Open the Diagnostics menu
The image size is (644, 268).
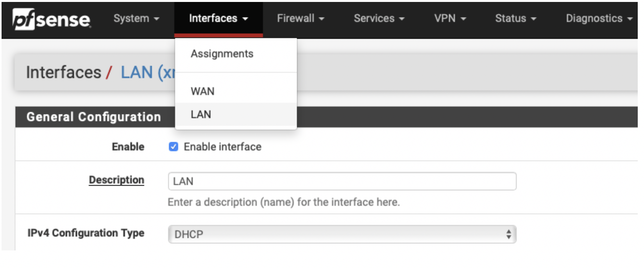click(599, 18)
